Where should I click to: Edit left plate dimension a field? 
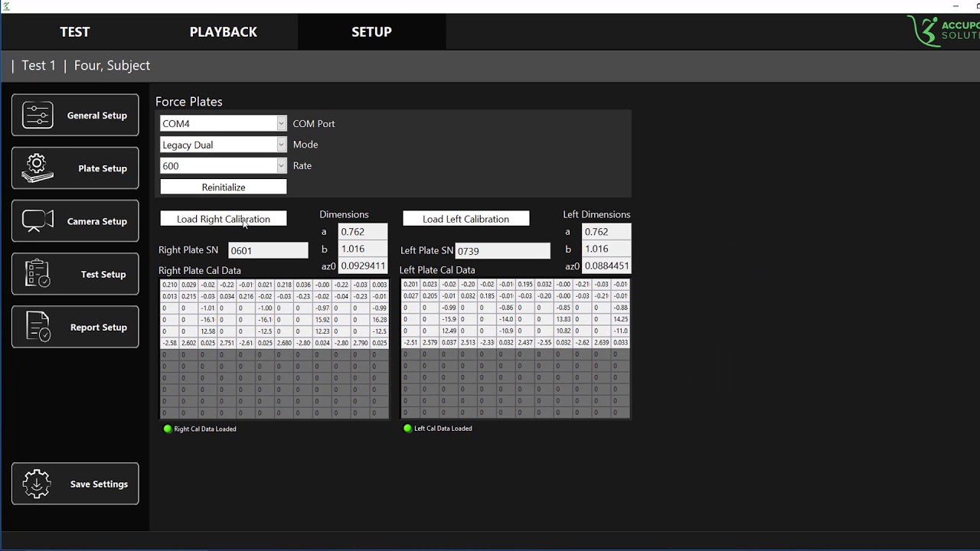pyautogui.click(x=606, y=231)
